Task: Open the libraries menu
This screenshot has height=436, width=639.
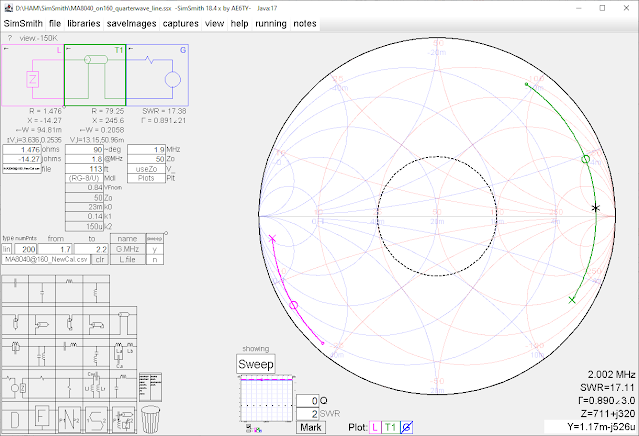Action: coord(84,24)
